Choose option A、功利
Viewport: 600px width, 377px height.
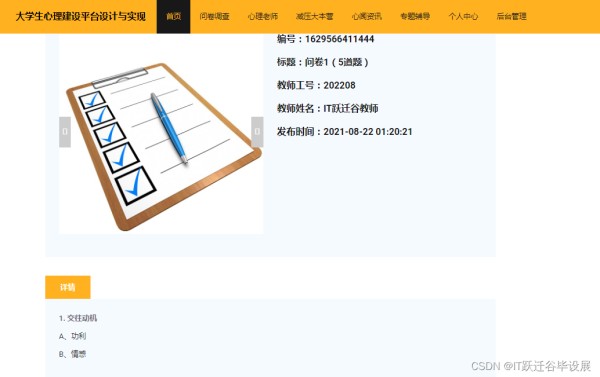72,336
